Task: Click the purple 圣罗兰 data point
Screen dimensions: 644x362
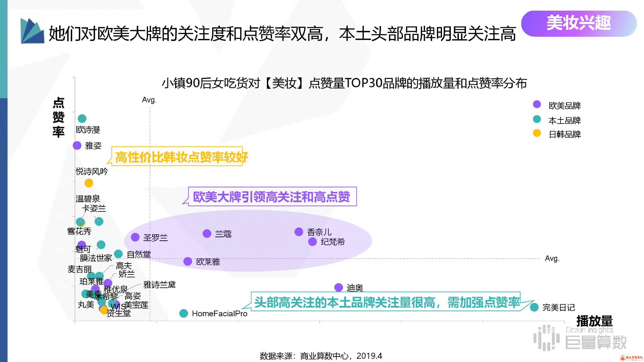Action: (135, 237)
